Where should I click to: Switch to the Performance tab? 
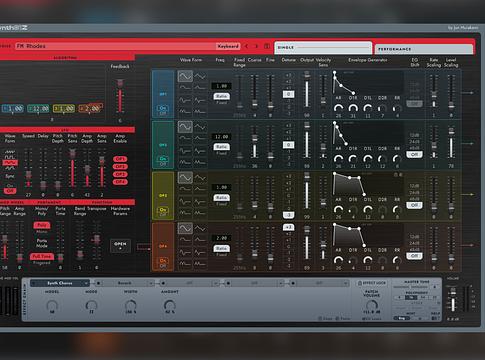point(424,49)
